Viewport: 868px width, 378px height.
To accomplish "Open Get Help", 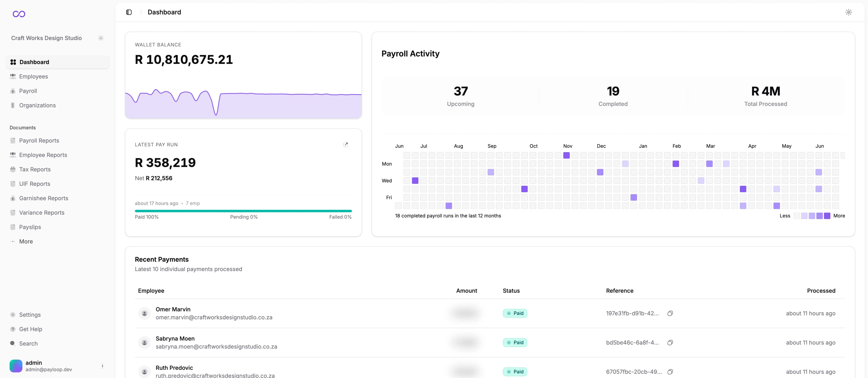I will click(30, 329).
